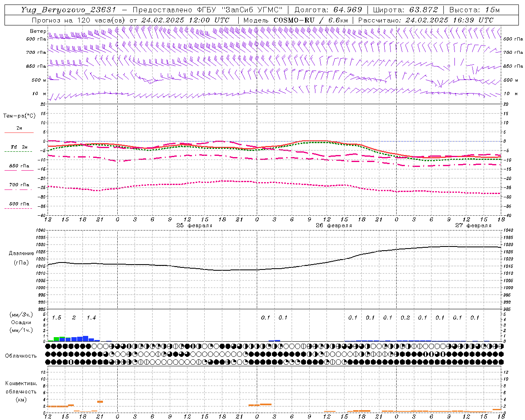Click the forecast start time '24.02.2025 12:00 UTC'

click(x=185, y=20)
